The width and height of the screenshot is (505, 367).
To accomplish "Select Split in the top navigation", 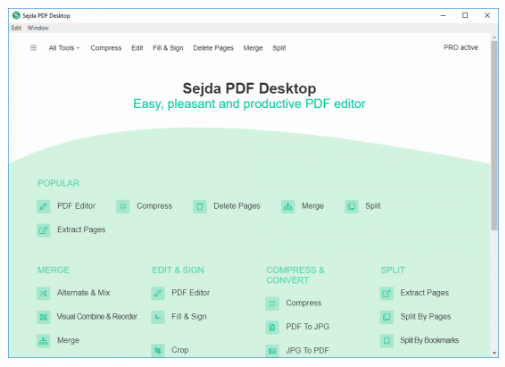I will [279, 48].
